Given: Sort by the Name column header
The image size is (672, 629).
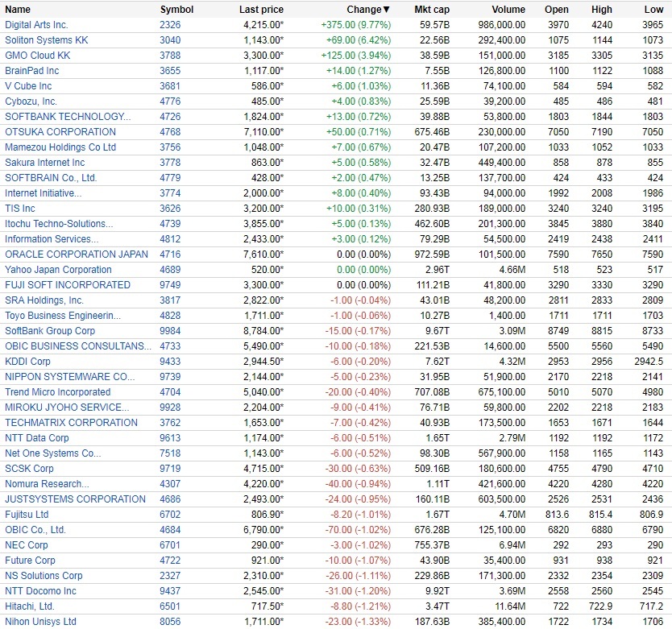Looking at the screenshot, I should point(18,10).
